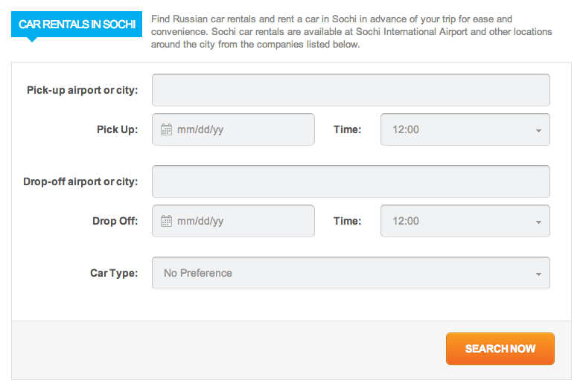Click the arrow on the pick-up Time dropdown

click(538, 130)
